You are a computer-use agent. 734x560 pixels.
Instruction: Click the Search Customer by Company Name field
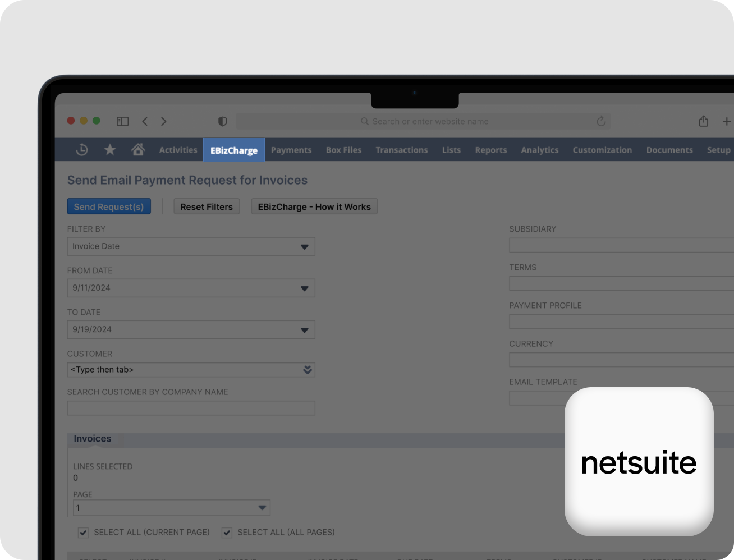pyautogui.click(x=191, y=408)
